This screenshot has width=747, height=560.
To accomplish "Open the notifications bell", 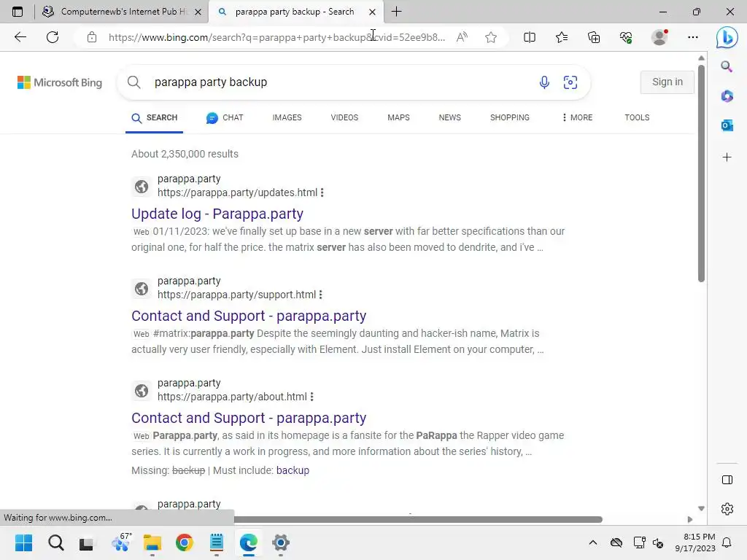I will (727, 542).
